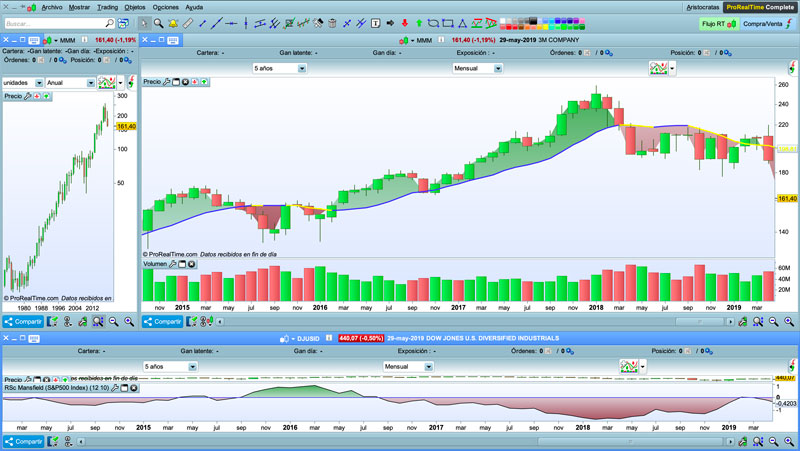Click the ProRealTime Complete label
This screenshot has height=451, width=800.
[760, 7]
